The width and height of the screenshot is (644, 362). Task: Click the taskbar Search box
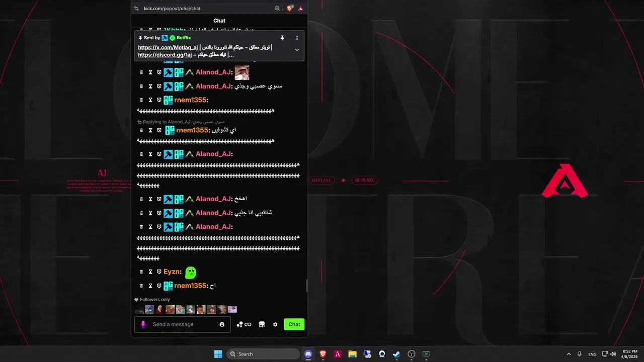(x=263, y=354)
